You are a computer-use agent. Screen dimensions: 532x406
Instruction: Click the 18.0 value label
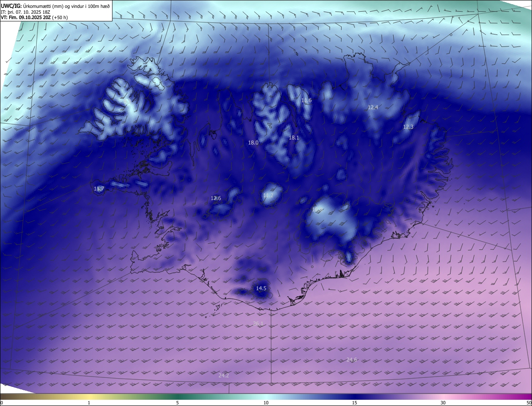coord(253,142)
